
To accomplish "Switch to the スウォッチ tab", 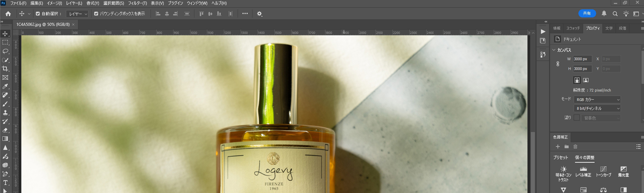I will coord(573,28).
